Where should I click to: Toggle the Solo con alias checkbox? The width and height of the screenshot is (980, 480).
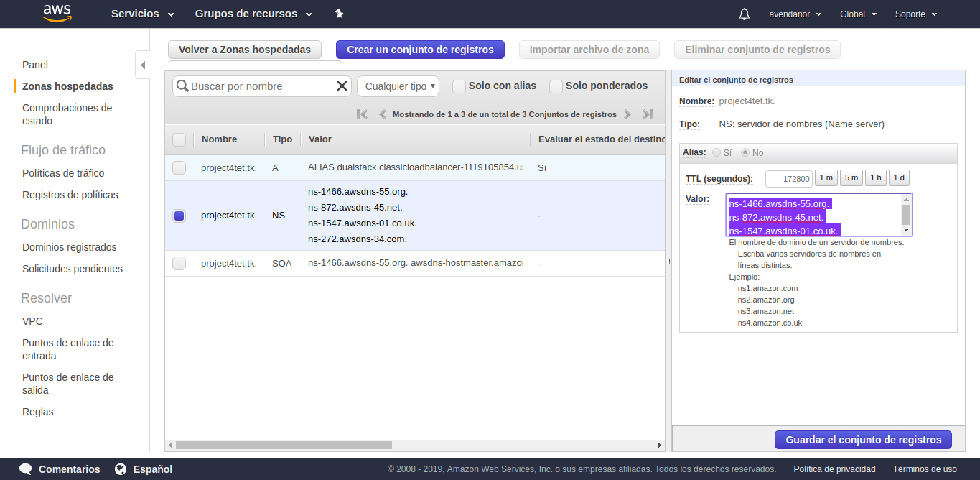tap(459, 86)
